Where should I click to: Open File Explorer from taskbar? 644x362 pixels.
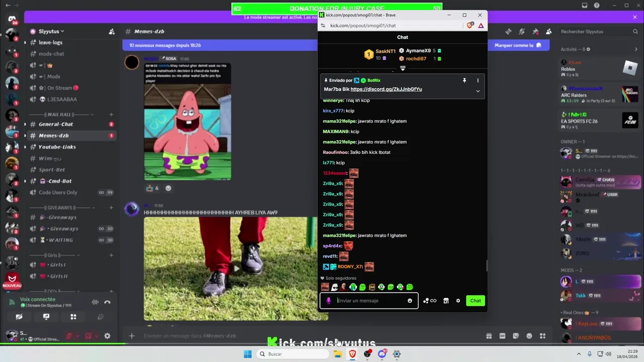click(338, 354)
